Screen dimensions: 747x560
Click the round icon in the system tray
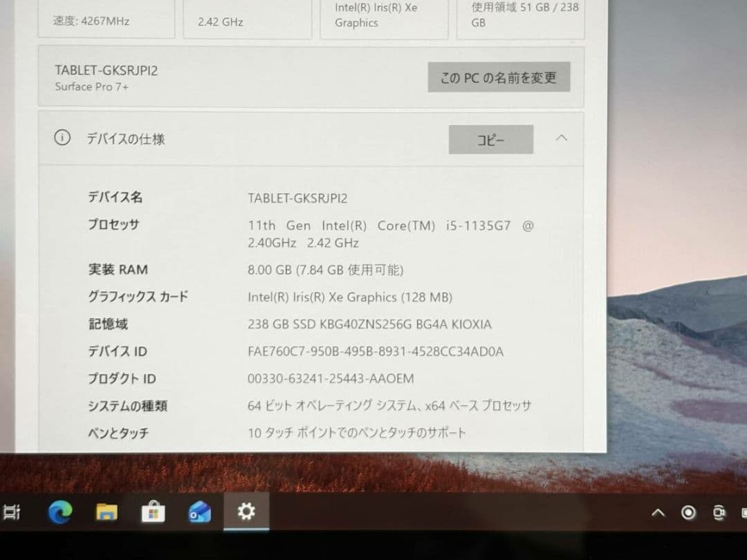688,512
